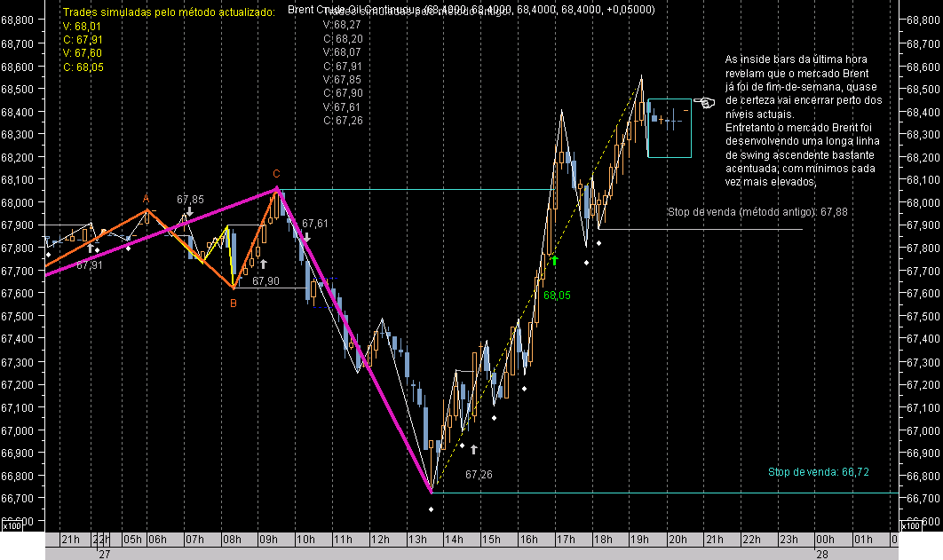Click the diamond marker below the chart low
Image resolution: width=943 pixels, height=560 pixels.
(432, 509)
